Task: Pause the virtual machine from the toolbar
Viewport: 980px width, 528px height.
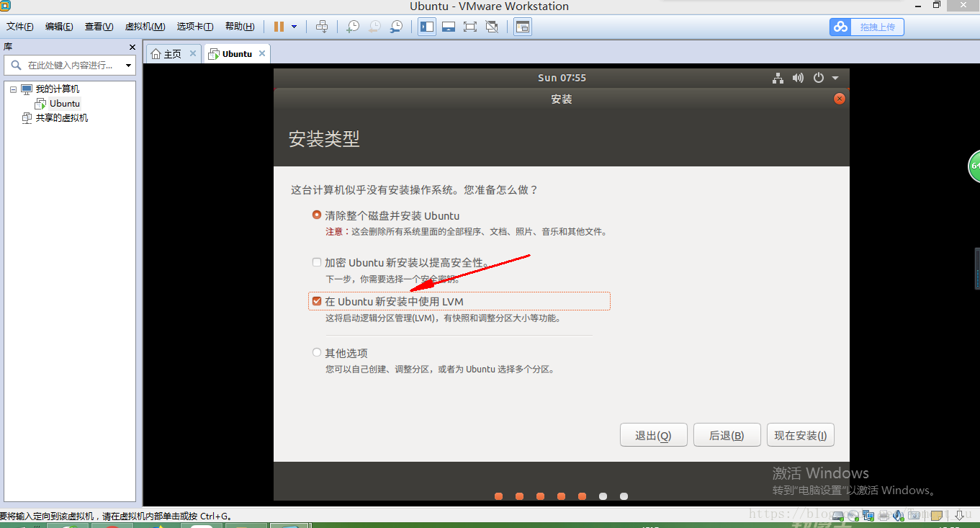Action: coord(279,27)
